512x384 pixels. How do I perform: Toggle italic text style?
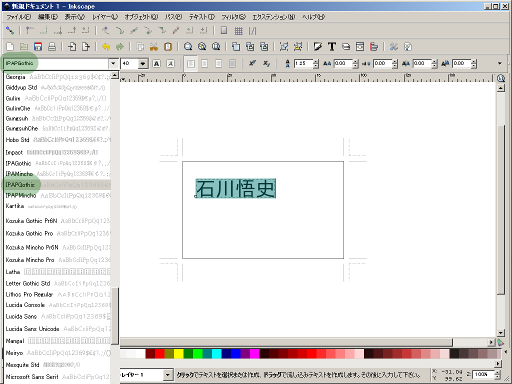[x=170, y=63]
